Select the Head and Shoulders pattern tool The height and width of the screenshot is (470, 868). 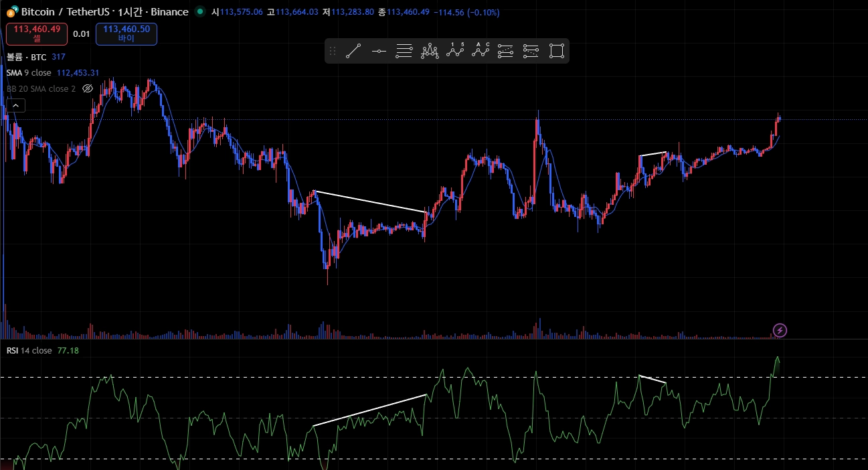pyautogui.click(x=430, y=51)
